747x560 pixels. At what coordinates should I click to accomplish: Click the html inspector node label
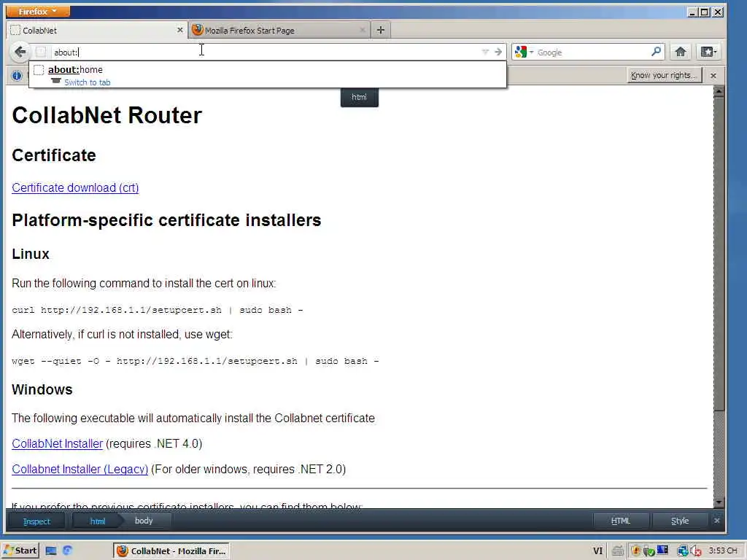pos(359,97)
